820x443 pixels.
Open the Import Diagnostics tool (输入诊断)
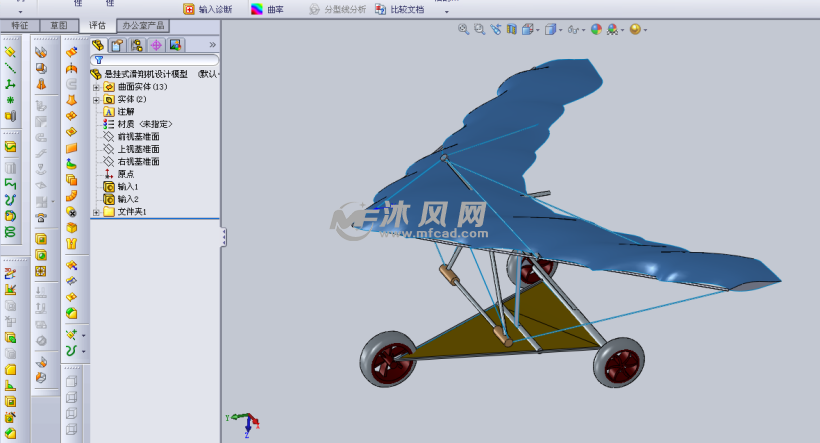[x=209, y=9]
